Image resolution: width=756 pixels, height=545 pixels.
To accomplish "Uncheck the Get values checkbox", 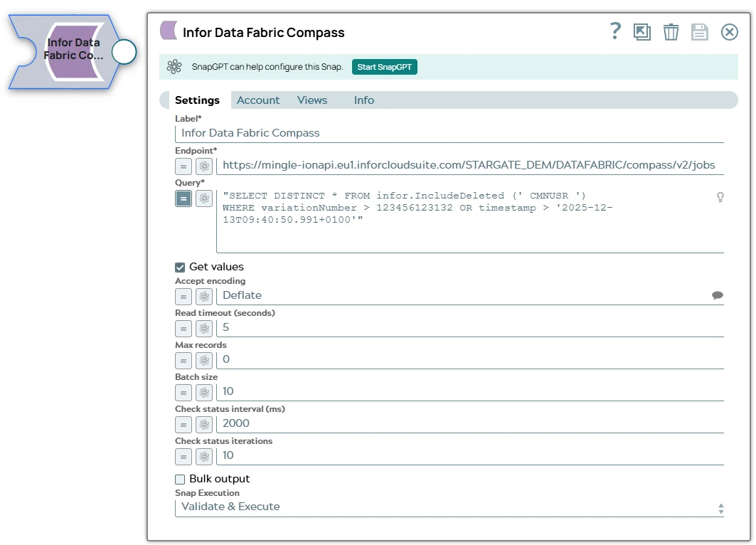I will coord(180,268).
